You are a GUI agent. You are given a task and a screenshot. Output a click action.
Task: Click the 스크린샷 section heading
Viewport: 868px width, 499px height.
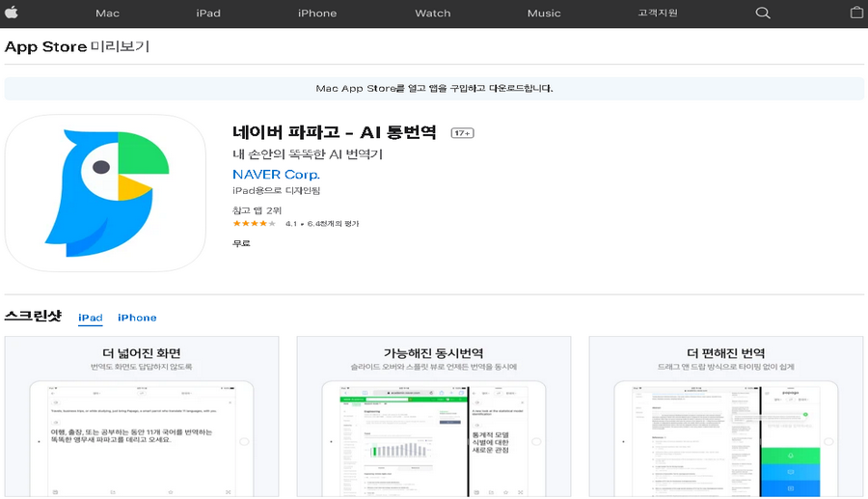(x=33, y=316)
